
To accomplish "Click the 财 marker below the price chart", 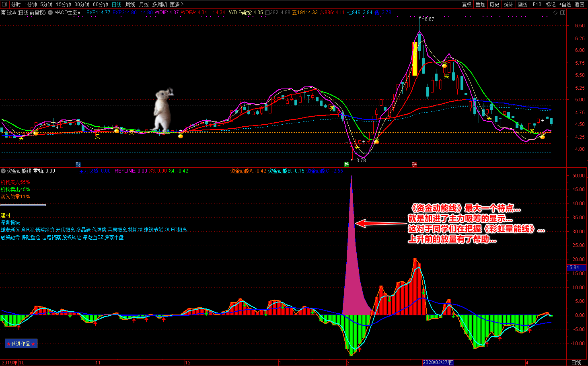I will (x=78, y=164).
